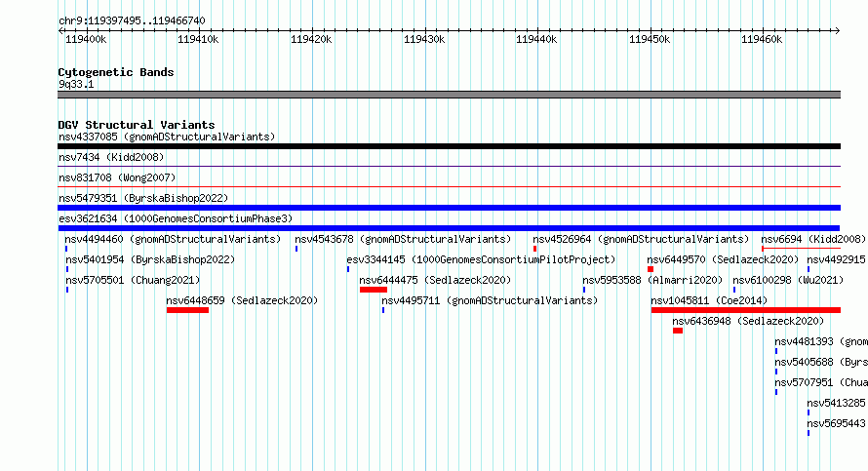The height and width of the screenshot is (471, 868).
Task: Click the DGV Structural Variants track title
Action: 137,125
